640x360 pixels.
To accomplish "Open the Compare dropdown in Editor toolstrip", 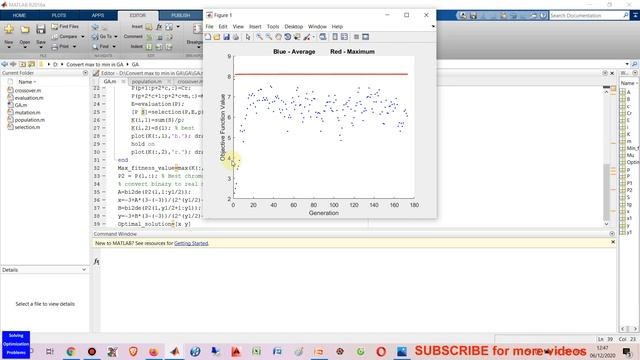I will click(83, 37).
